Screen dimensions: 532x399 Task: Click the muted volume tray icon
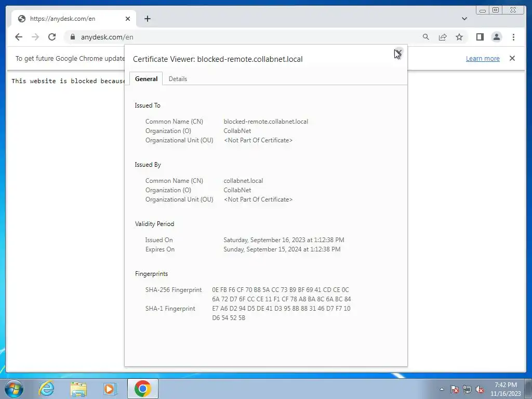[x=480, y=389]
